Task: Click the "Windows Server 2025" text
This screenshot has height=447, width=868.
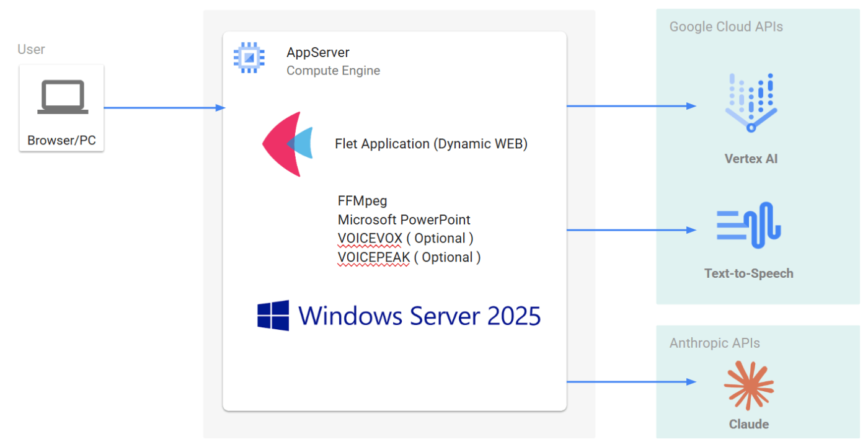Action: point(420,316)
